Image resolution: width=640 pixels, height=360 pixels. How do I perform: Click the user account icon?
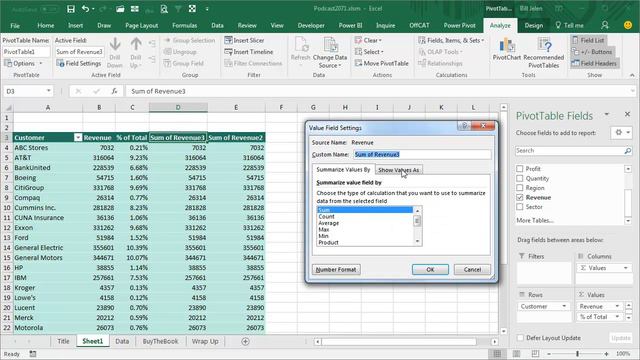click(x=605, y=25)
